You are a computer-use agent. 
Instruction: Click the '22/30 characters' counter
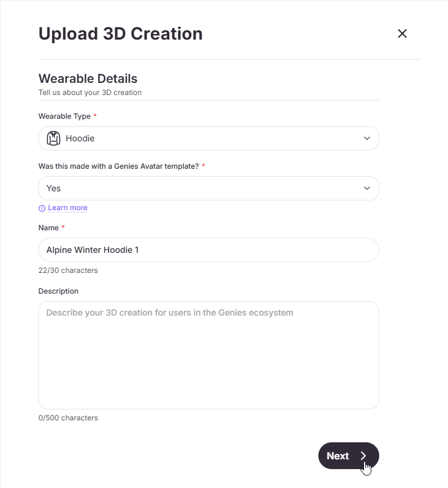(68, 271)
